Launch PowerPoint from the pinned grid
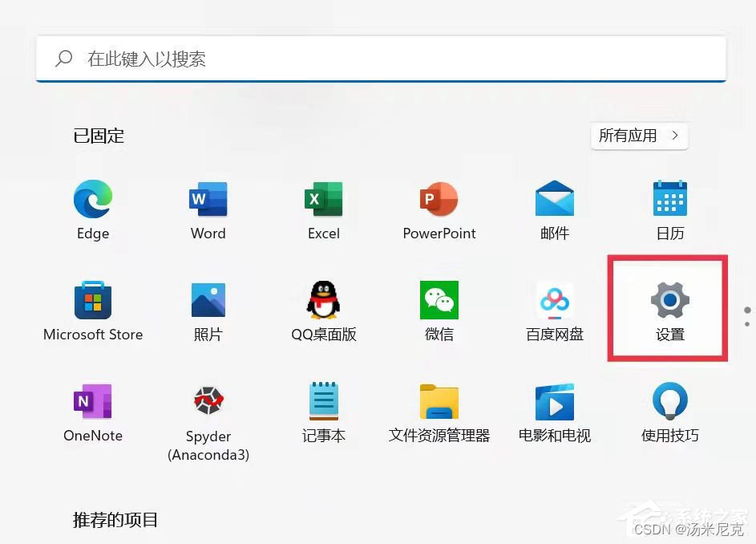 pyautogui.click(x=439, y=199)
